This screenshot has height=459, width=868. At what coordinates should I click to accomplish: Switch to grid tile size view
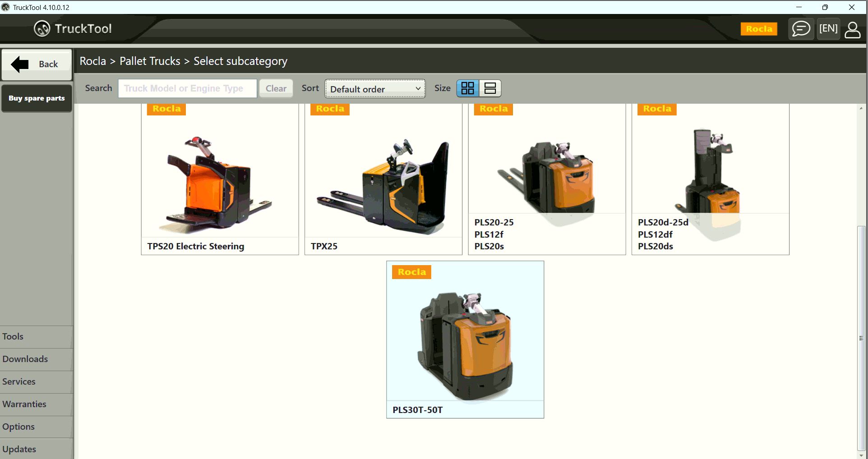(x=468, y=88)
